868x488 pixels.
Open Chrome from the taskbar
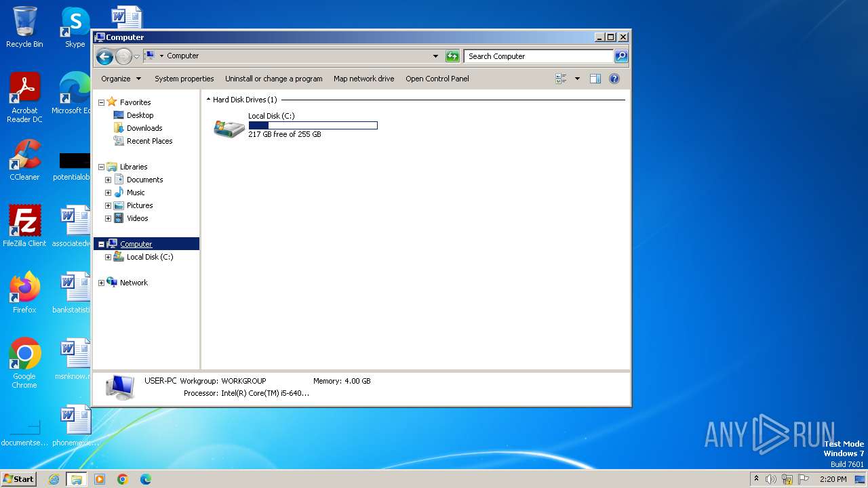coord(123,479)
